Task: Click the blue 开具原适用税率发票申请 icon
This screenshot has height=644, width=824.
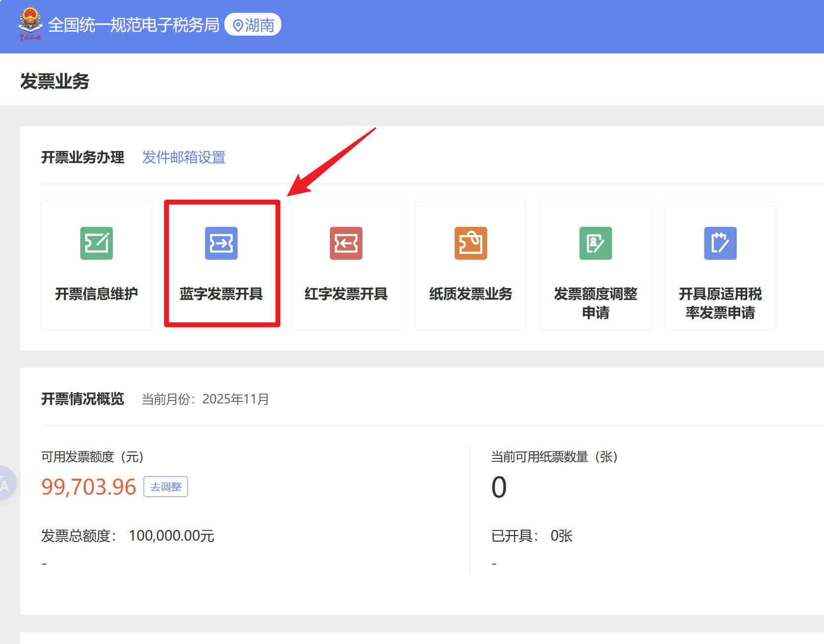Action: pyautogui.click(x=721, y=243)
